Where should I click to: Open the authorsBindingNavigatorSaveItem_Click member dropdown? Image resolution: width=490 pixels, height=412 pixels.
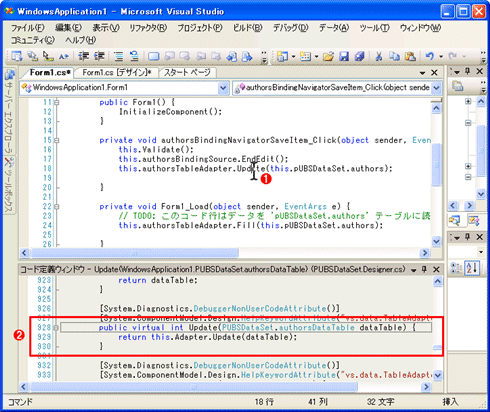coord(436,88)
